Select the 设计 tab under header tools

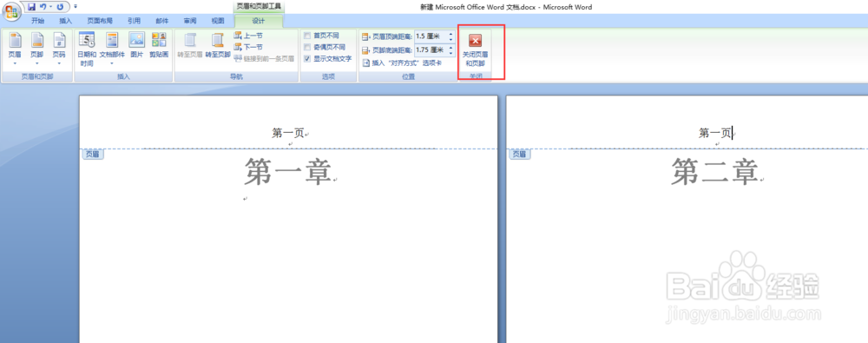[x=259, y=21]
